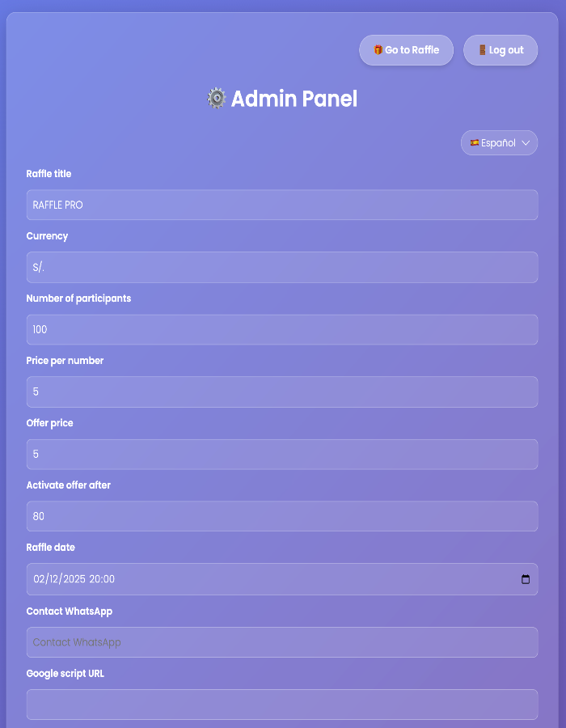Open the calendar picker in Raffle date
This screenshot has width=566, height=728.
(526, 579)
